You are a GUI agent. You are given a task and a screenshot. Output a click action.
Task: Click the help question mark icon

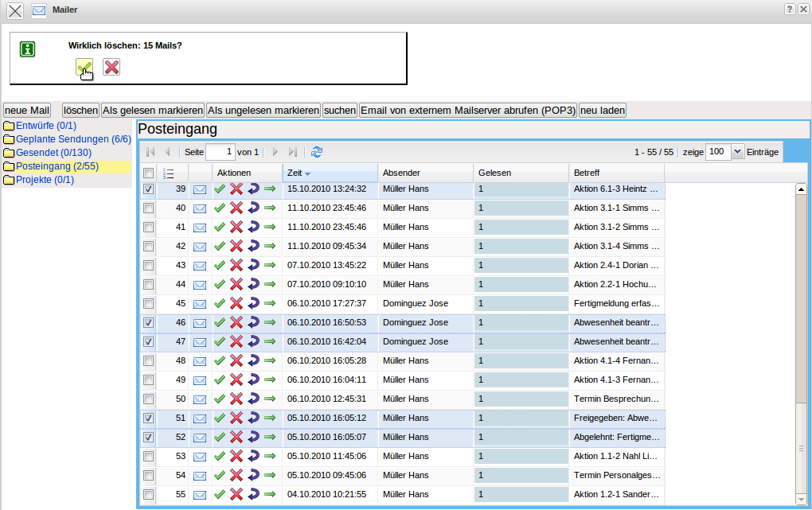789,9
